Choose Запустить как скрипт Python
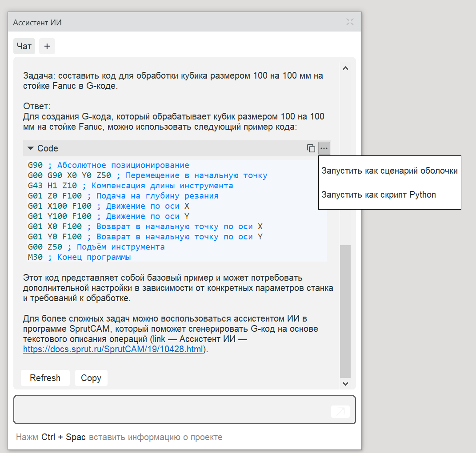Screen dimensions: 476x453 [379, 195]
